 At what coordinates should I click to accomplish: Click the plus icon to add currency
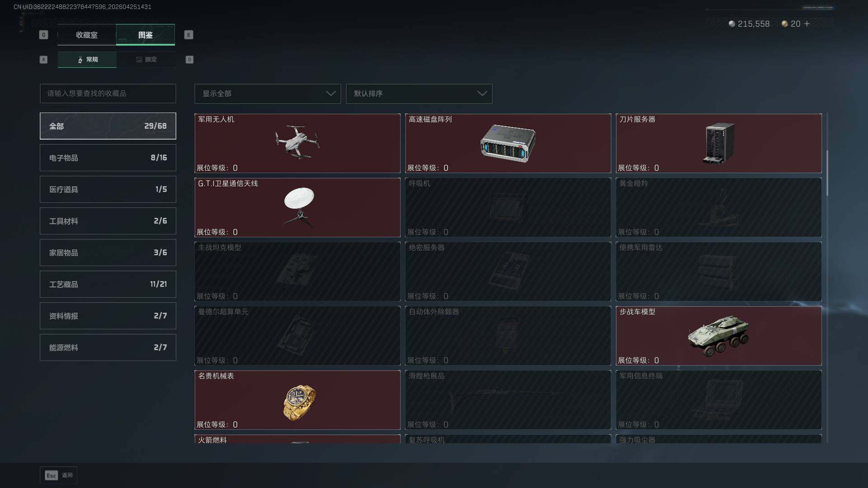tap(807, 24)
